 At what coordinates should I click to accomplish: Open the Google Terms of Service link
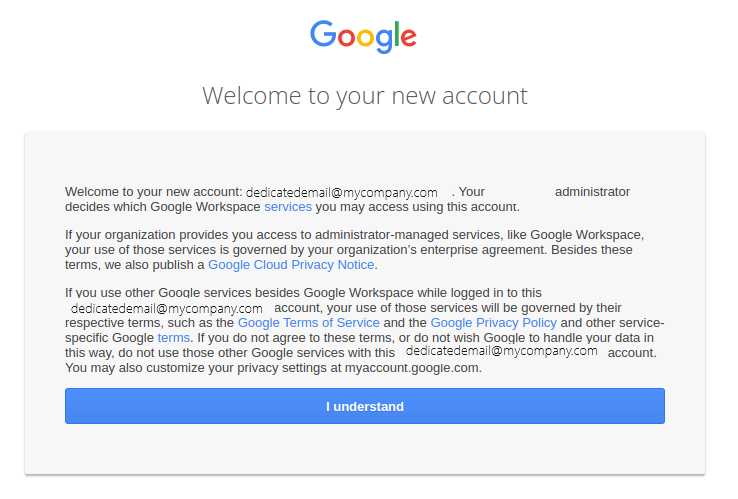pyautogui.click(x=308, y=322)
